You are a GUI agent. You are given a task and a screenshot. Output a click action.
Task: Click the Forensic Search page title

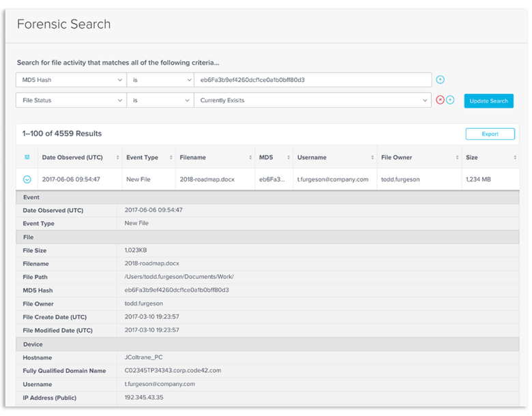(x=64, y=24)
